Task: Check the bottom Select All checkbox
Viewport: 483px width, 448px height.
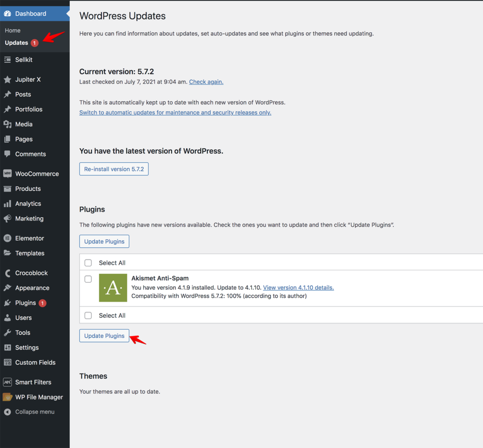Action: point(88,315)
